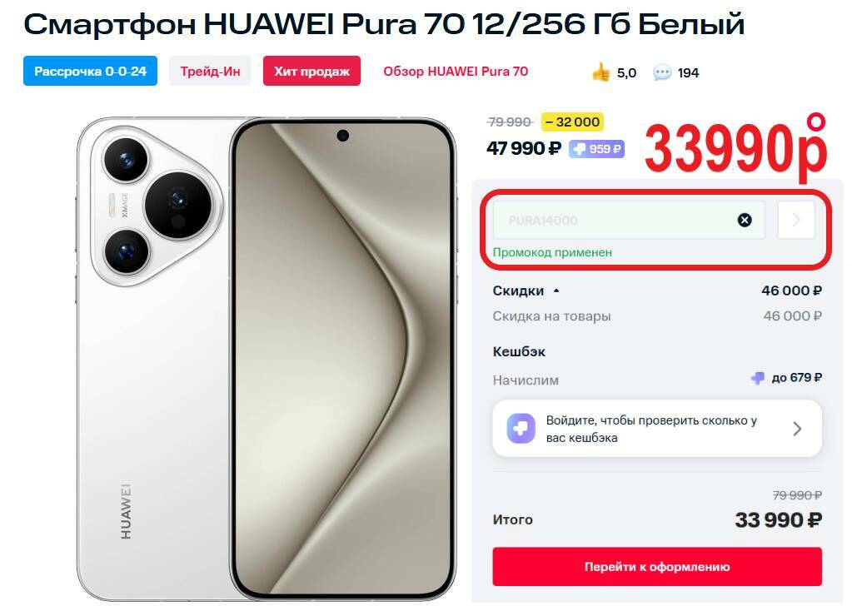Open the Обзор HUAWEI Pura 70 link
852x616 pixels.
tap(456, 71)
